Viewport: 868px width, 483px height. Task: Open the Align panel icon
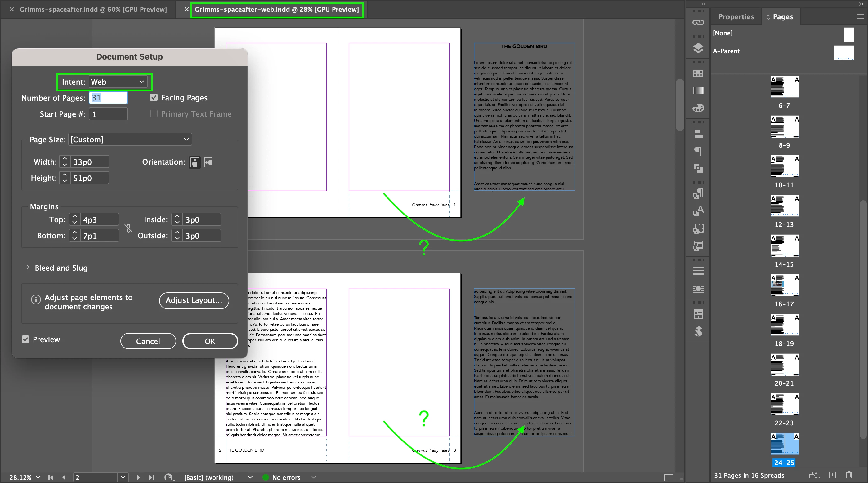point(698,134)
